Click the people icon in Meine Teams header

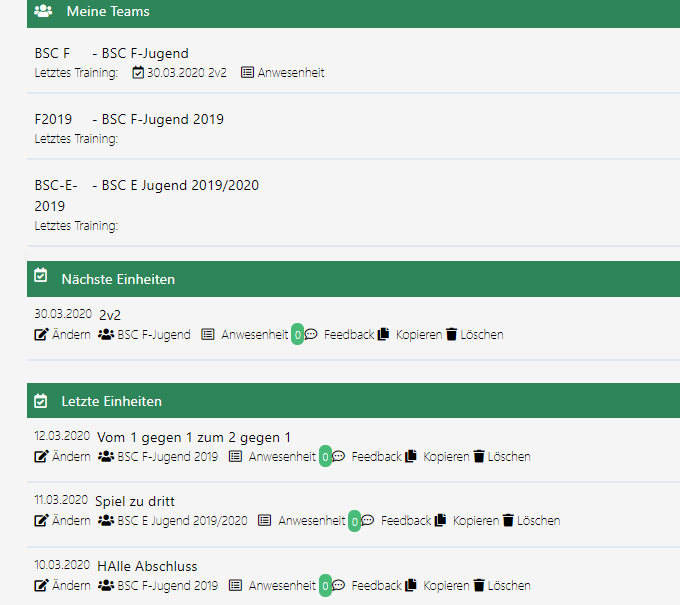[x=43, y=12]
